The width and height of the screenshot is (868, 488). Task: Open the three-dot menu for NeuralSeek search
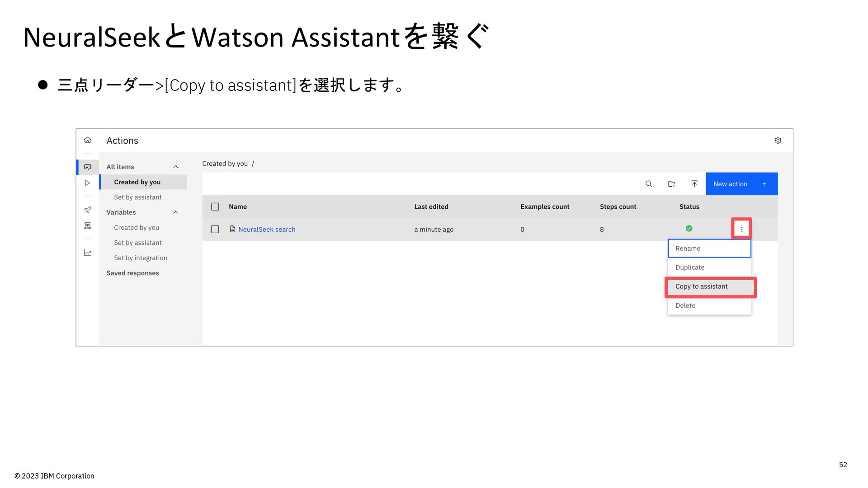tap(742, 229)
